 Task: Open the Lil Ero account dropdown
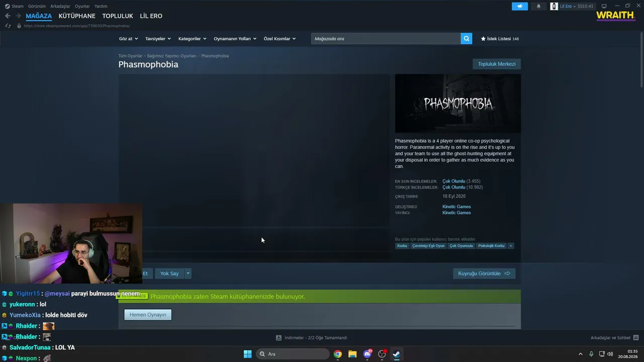coord(568,6)
